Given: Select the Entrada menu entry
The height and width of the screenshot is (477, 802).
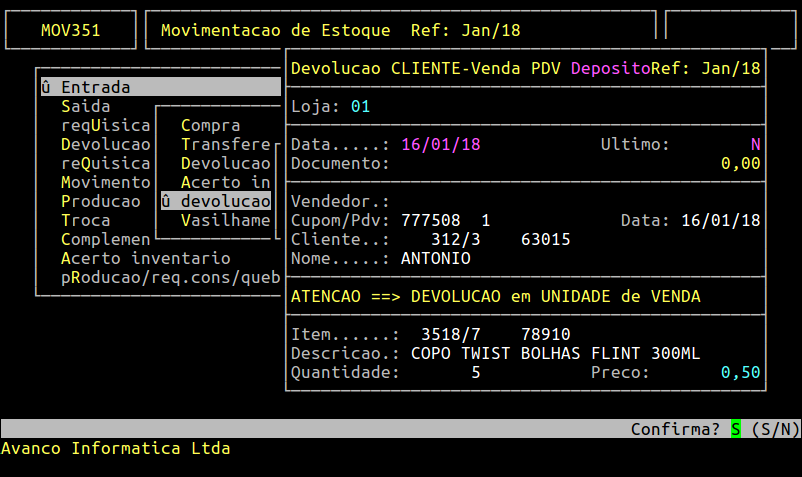Looking at the screenshot, I should pos(161,87).
